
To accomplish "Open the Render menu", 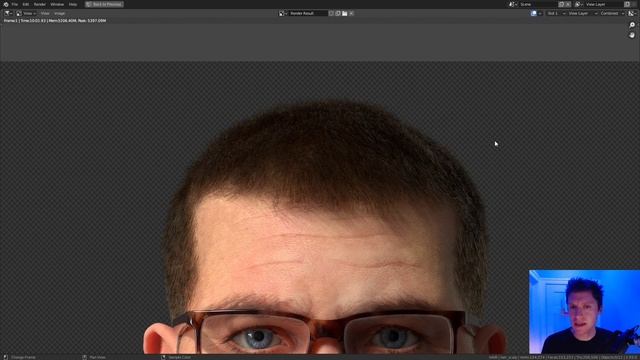I will coord(40,4).
